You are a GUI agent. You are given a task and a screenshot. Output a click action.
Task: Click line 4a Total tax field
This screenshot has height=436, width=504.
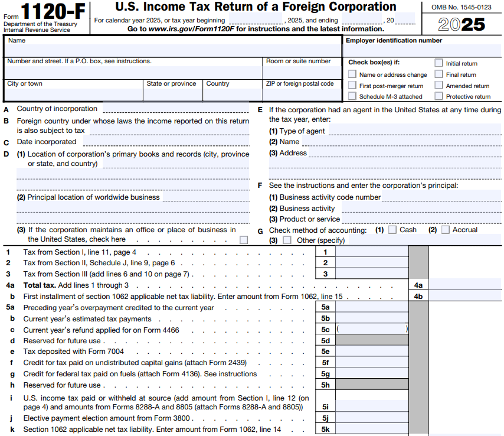(x=465, y=284)
